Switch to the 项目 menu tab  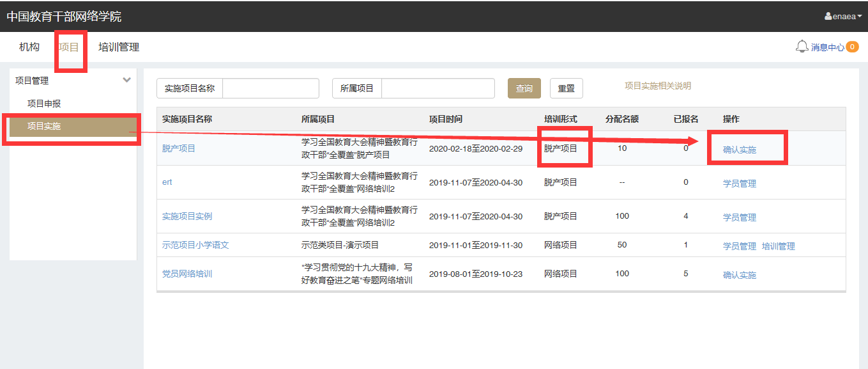click(x=69, y=47)
